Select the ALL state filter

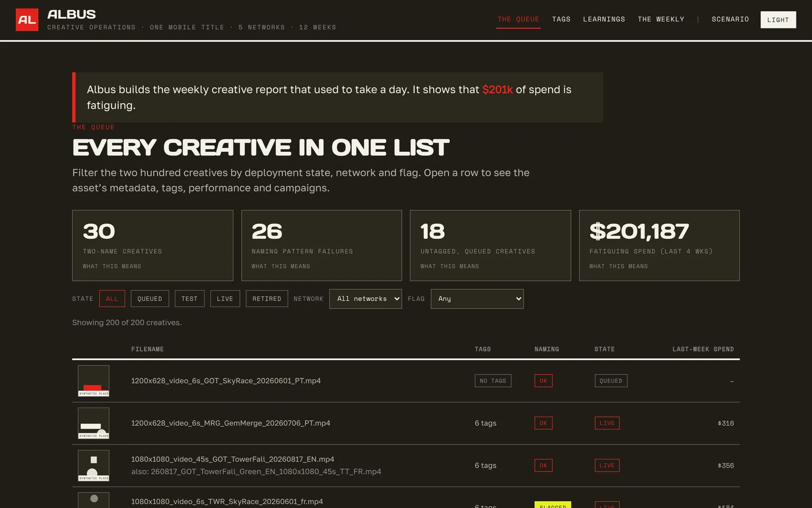coord(112,299)
